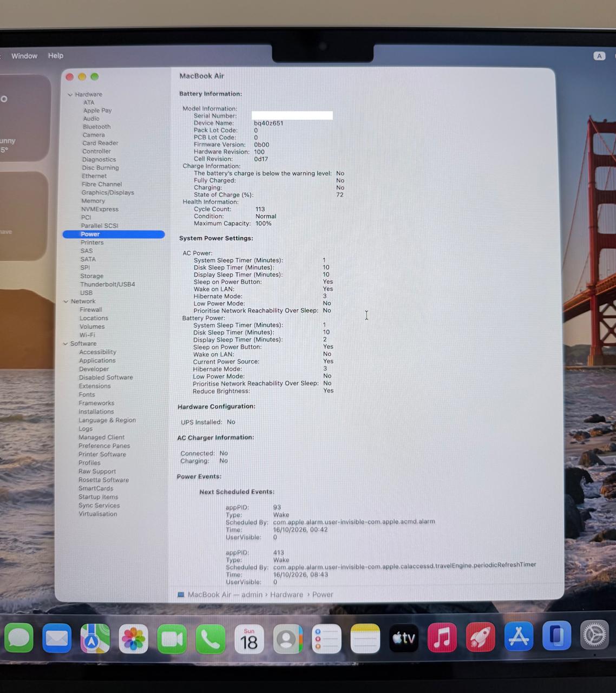Select Sync Services in sidebar
This screenshot has width=616, height=693.
tap(99, 506)
